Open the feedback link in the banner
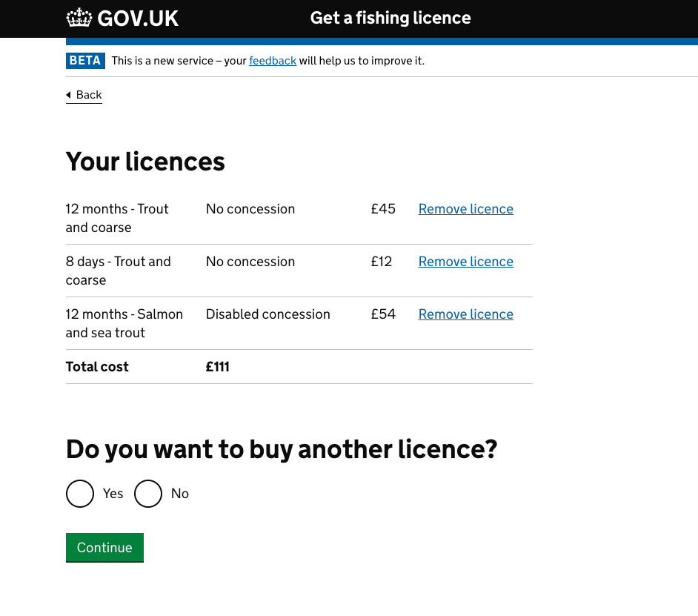Image resolution: width=698 pixels, height=616 pixels. (x=273, y=61)
